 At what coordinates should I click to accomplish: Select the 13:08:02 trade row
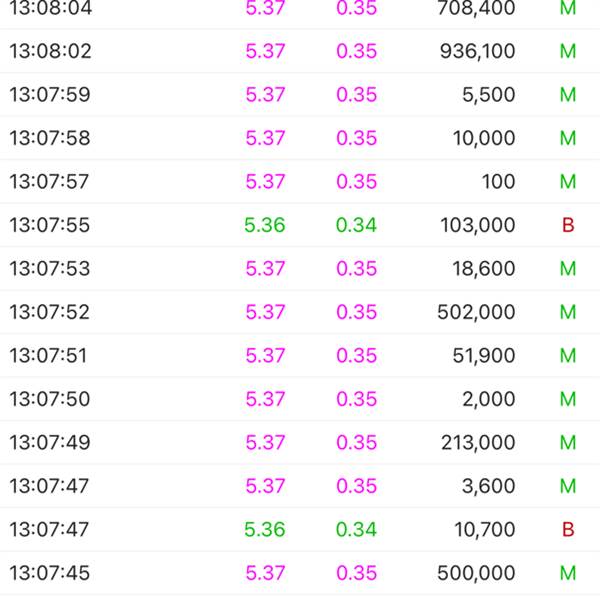pyautogui.click(x=300, y=51)
